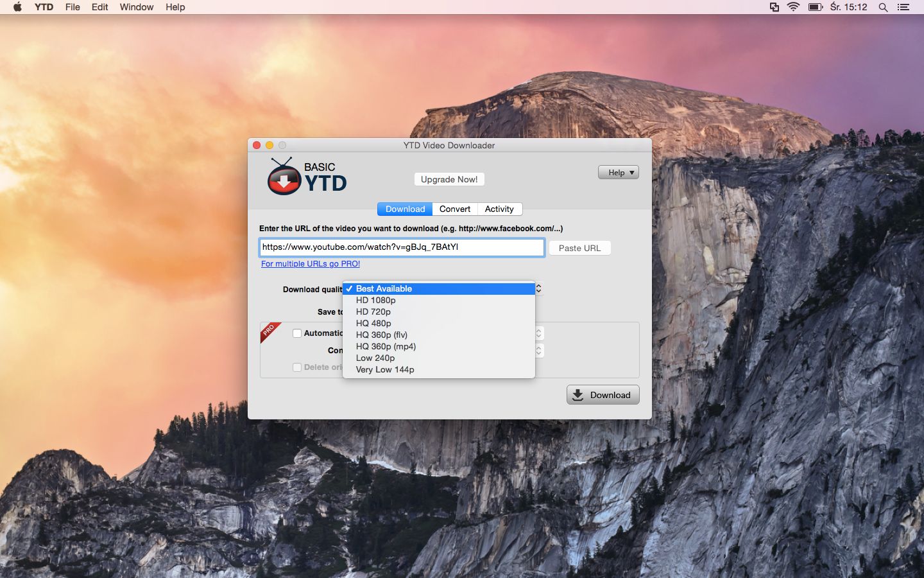Click the screen sharing menu bar icon
Screen dimensions: 924x578
coord(774,7)
